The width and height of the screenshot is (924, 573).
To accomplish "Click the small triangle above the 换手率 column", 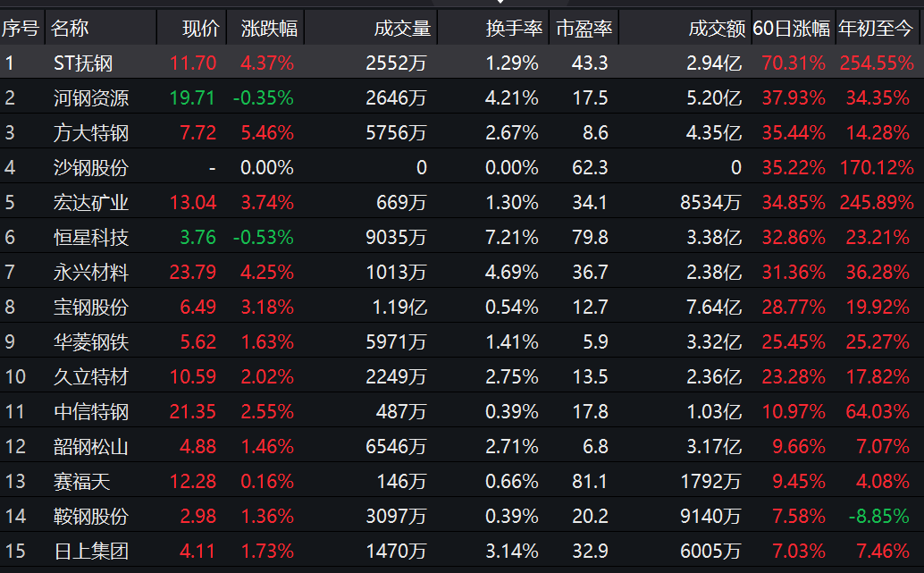I will [500, 3].
